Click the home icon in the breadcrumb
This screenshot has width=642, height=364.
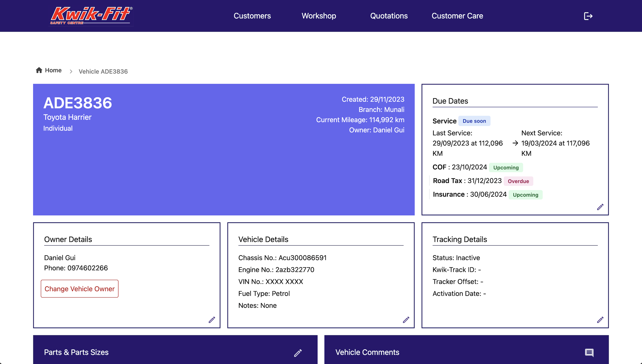[x=39, y=71]
